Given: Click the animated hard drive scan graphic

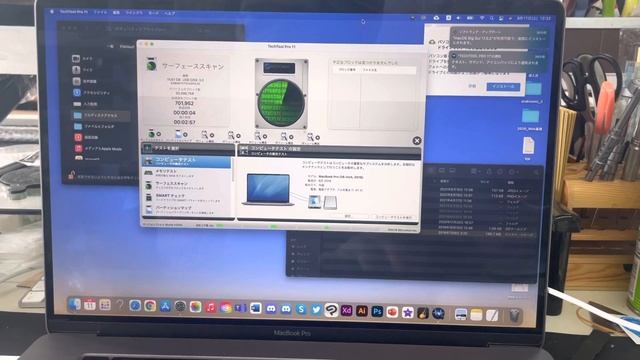Looking at the screenshot, I should coord(281,93).
